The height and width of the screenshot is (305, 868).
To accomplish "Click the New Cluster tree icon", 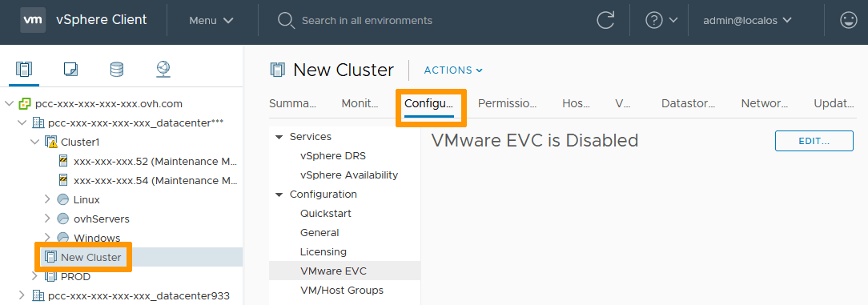I will pyautogui.click(x=51, y=258).
